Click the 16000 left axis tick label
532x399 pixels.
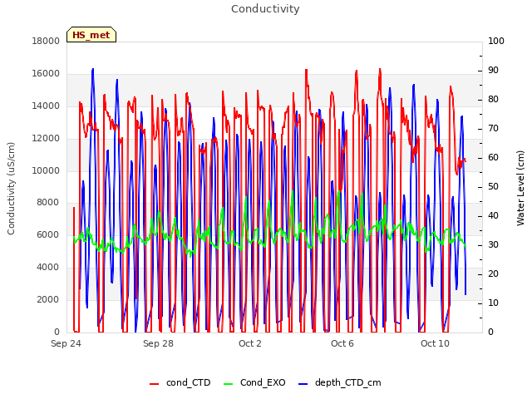[46, 74]
